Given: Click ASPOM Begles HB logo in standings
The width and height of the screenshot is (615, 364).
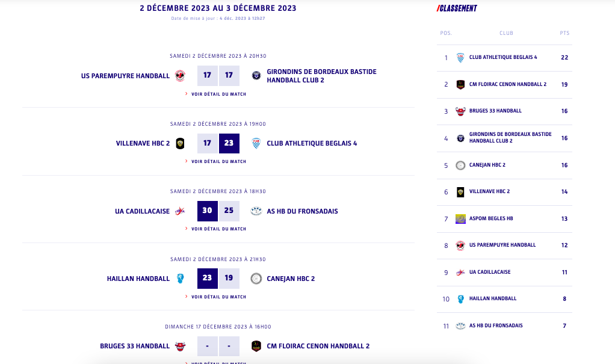Looking at the screenshot, I should point(460,218).
